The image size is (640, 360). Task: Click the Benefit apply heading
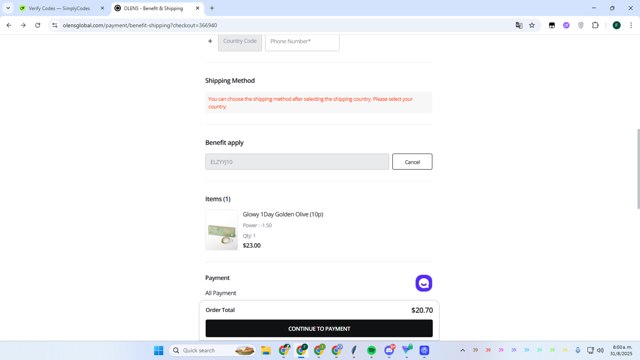(x=224, y=142)
